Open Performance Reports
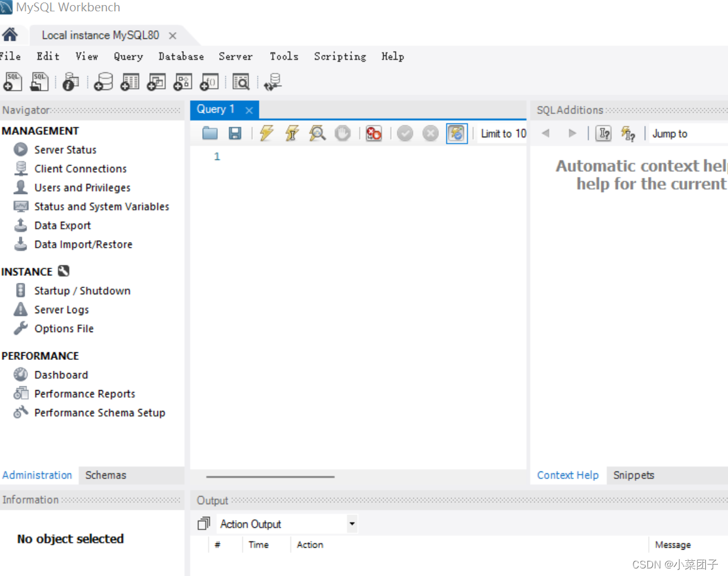Image resolution: width=728 pixels, height=576 pixels. tap(84, 394)
